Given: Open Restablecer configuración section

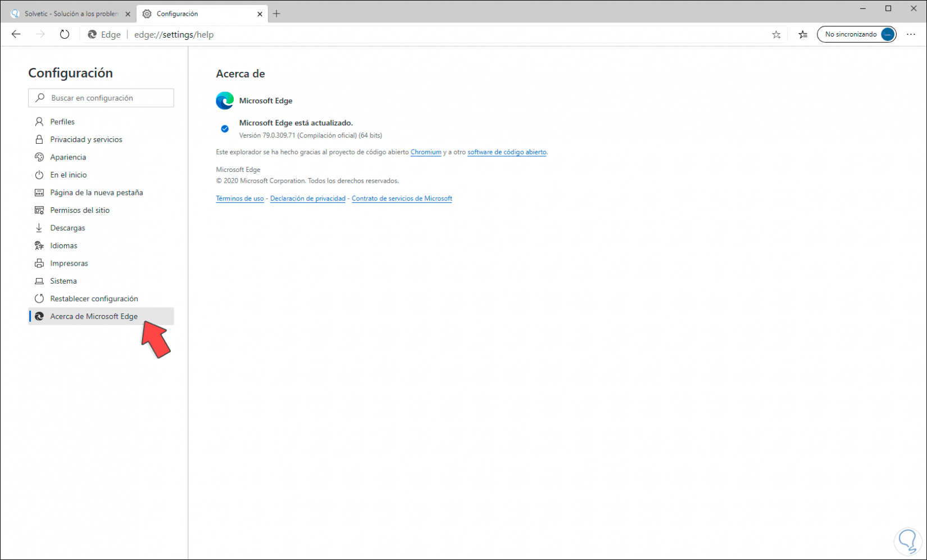Looking at the screenshot, I should coord(101,298).
